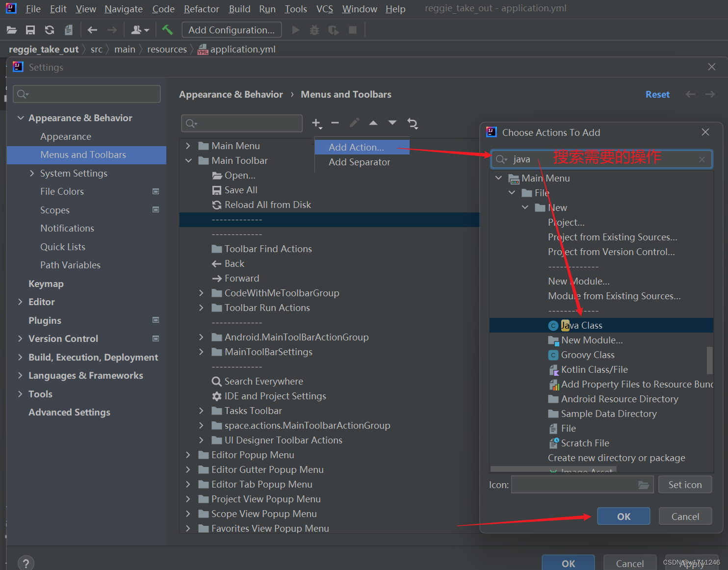Open the Navigate menu
Screen dimensions: 728x570
tap(124, 9)
